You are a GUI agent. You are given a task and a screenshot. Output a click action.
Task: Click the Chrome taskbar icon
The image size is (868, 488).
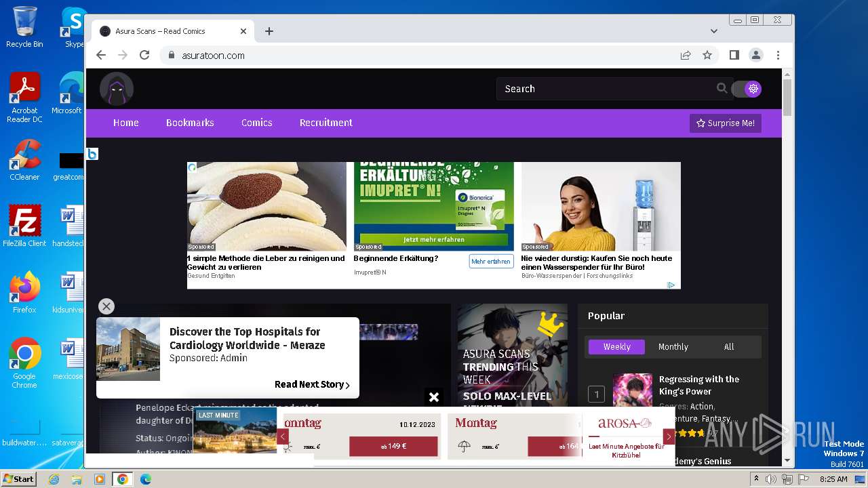(x=123, y=479)
